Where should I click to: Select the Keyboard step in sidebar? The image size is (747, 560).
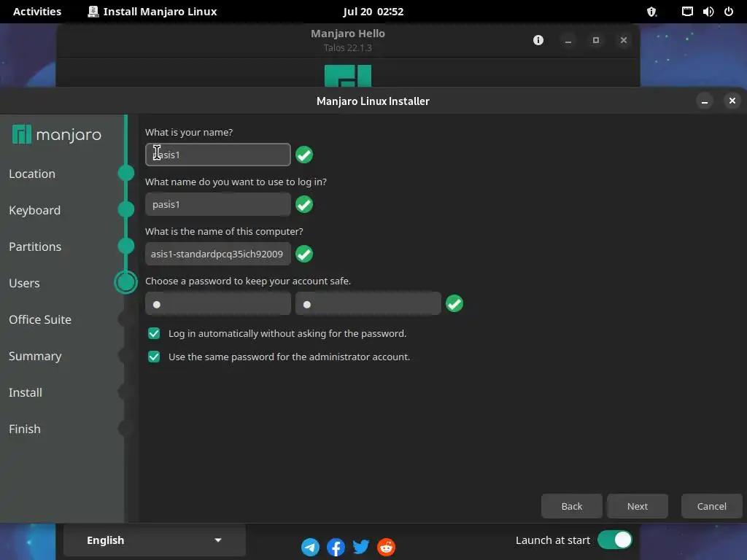(35, 210)
